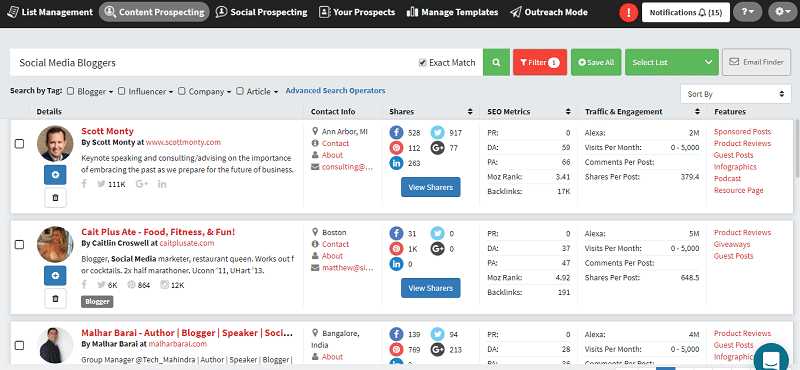This screenshot has width=800, height=370.
Task: Click Scott Monty's profile photo
Action: pos(55,143)
